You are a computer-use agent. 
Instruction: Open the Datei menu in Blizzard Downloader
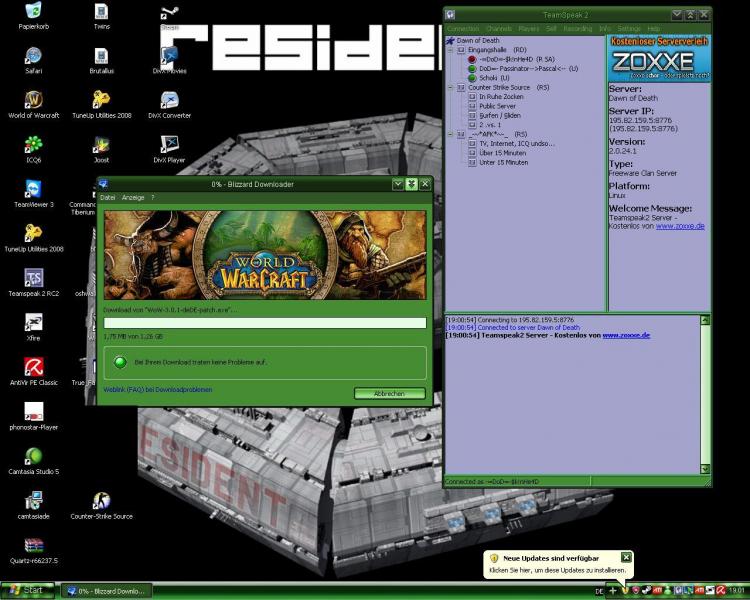pyautogui.click(x=108, y=197)
